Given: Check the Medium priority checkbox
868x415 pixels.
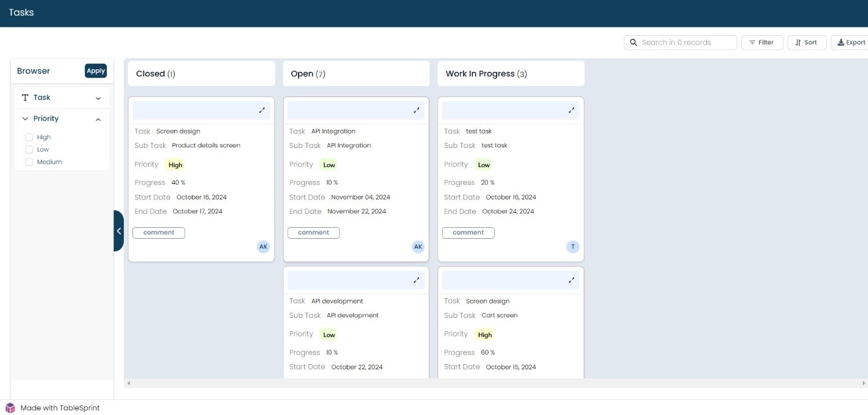Looking at the screenshot, I should 29,162.
